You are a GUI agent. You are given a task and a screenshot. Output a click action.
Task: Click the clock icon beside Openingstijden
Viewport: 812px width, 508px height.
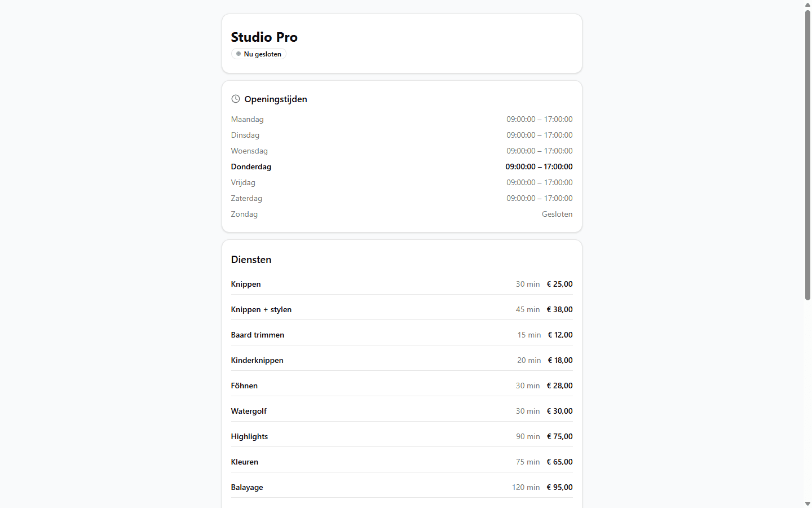coord(236,99)
